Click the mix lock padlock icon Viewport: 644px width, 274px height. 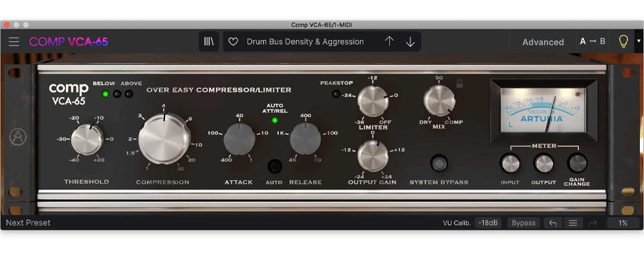click(x=459, y=84)
